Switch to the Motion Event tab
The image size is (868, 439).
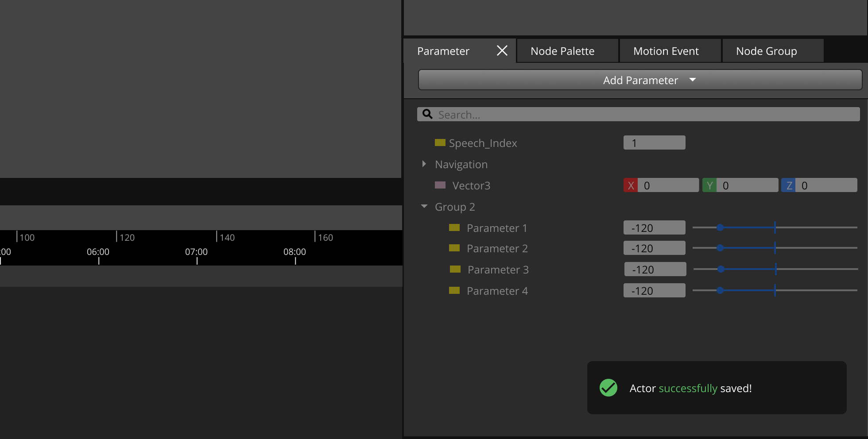666,50
